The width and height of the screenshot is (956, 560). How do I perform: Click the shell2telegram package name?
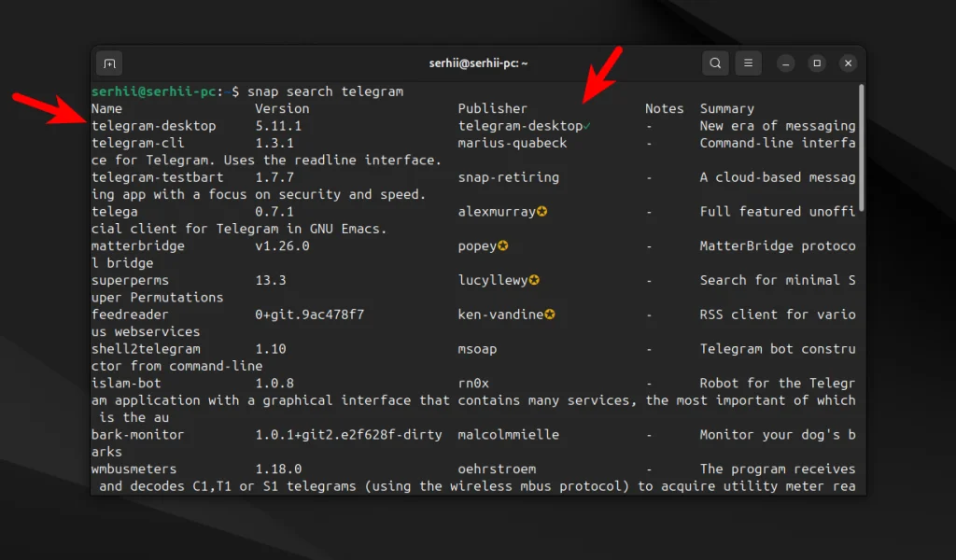coord(146,349)
